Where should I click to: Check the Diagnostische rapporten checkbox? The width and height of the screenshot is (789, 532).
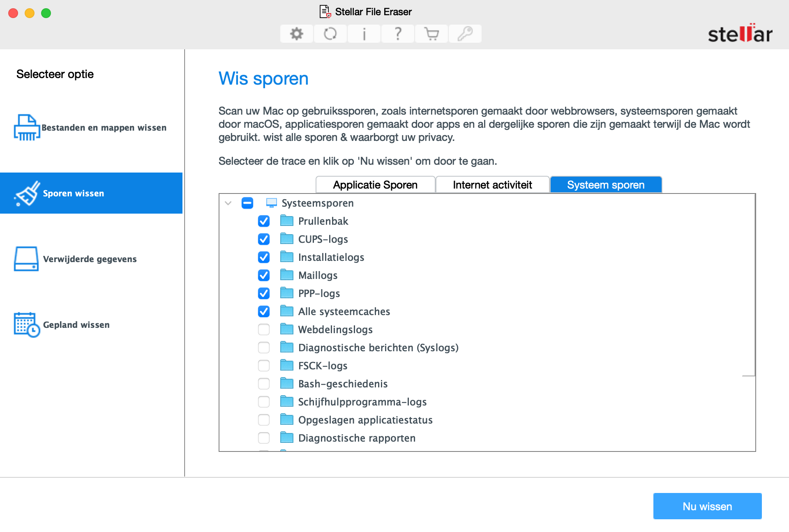click(264, 438)
